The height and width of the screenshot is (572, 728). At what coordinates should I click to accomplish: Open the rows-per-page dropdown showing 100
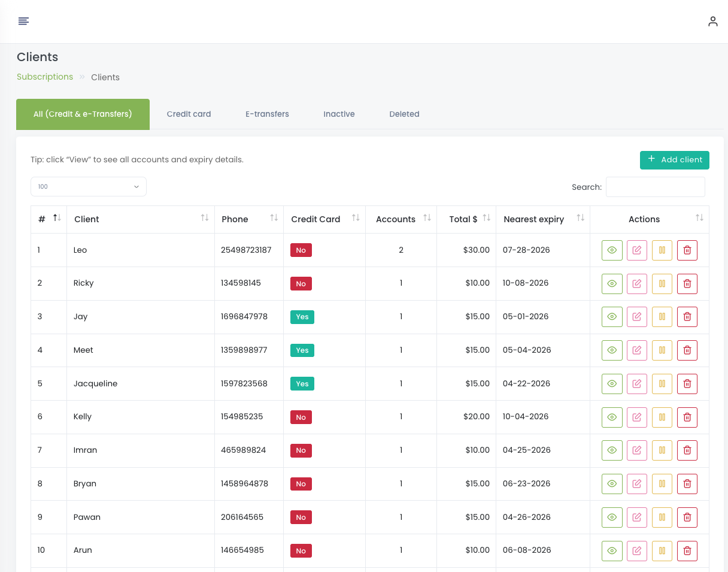[89, 187]
